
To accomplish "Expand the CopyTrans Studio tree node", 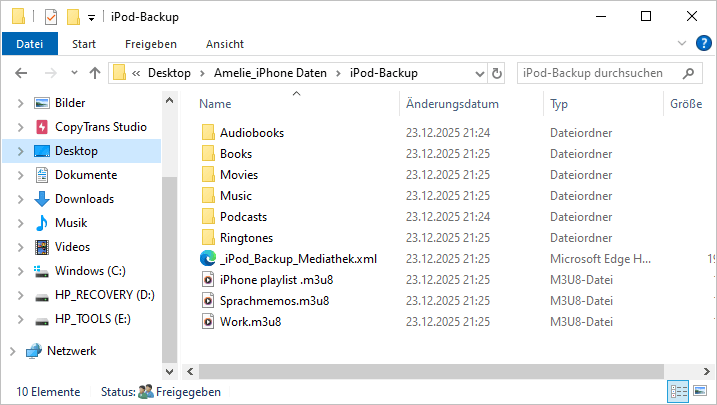I will click(x=20, y=127).
